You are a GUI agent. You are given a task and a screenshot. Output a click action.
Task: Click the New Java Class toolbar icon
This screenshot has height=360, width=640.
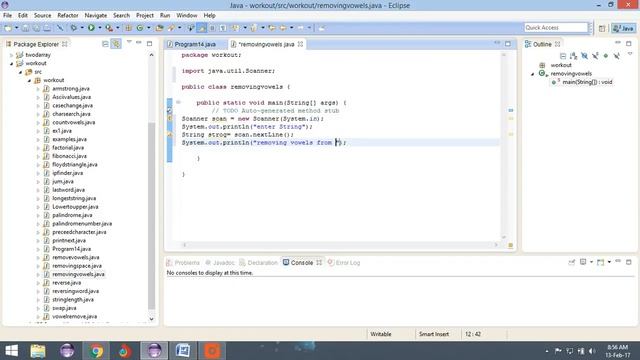tap(140, 28)
